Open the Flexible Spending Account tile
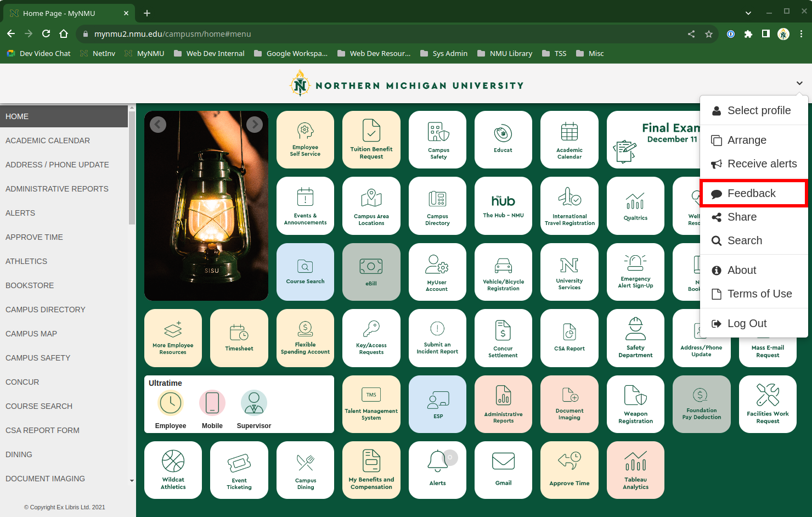Viewport: 812px width, 517px height. [305, 338]
